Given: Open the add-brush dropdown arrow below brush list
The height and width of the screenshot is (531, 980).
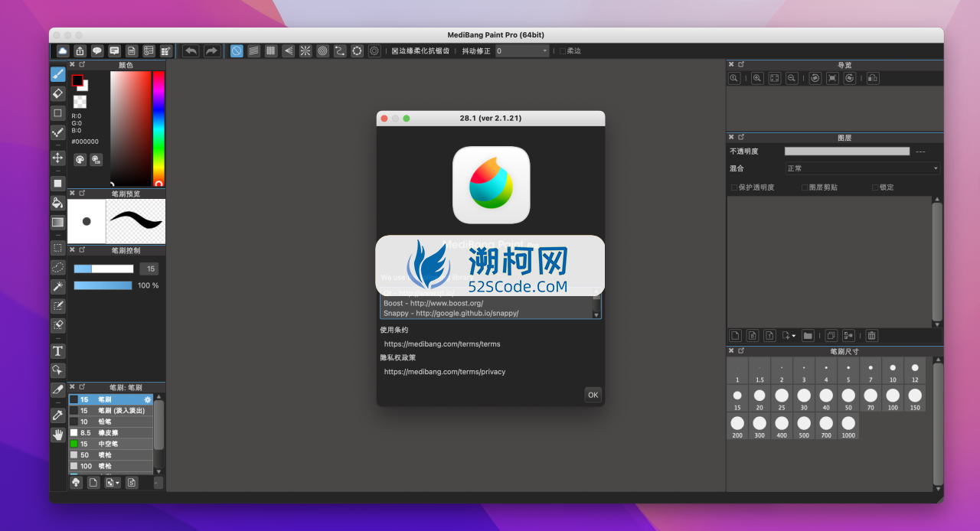Looking at the screenshot, I should [117, 483].
